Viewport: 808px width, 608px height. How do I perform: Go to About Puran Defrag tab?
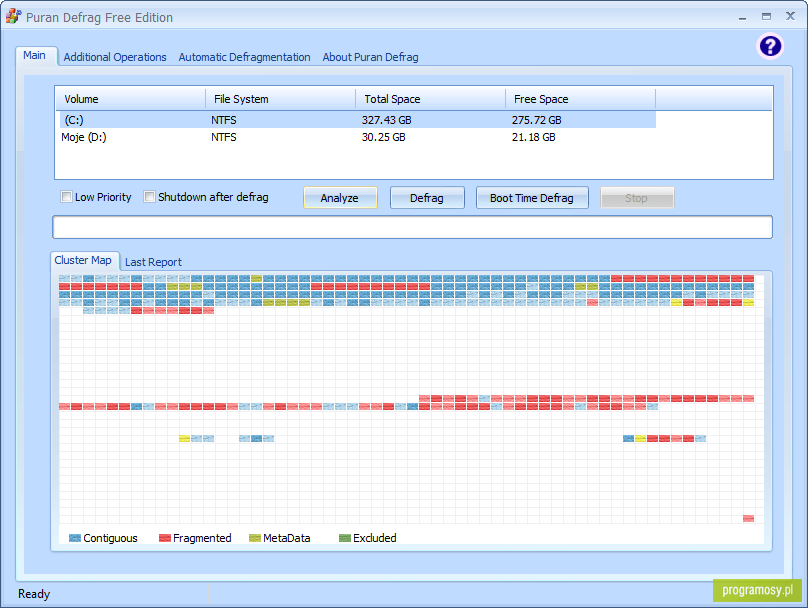[x=371, y=57]
